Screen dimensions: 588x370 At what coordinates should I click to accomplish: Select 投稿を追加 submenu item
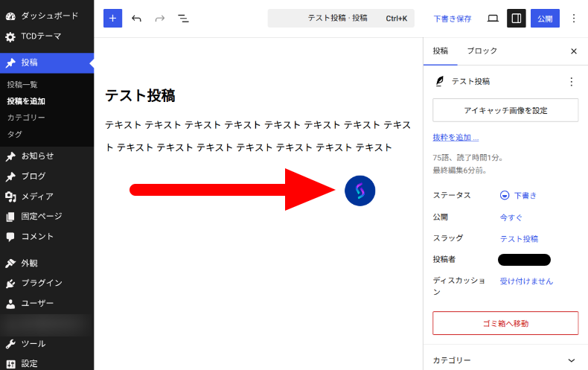[x=26, y=101]
